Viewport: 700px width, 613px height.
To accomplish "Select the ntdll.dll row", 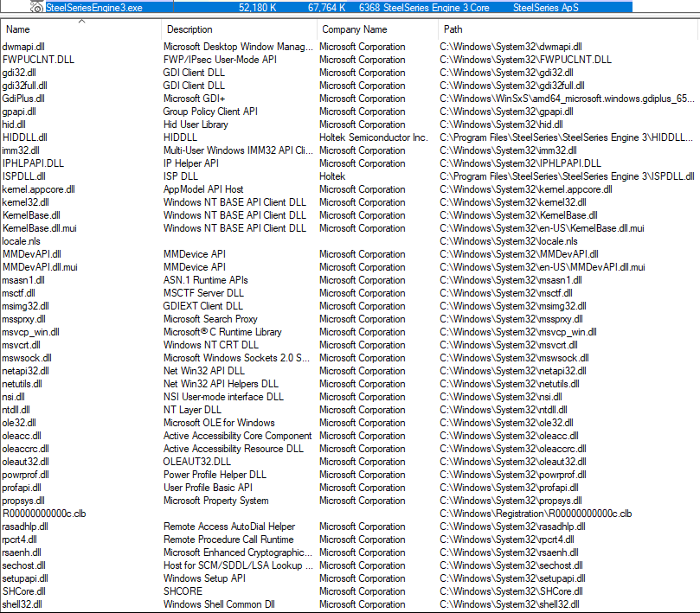I will point(16,410).
